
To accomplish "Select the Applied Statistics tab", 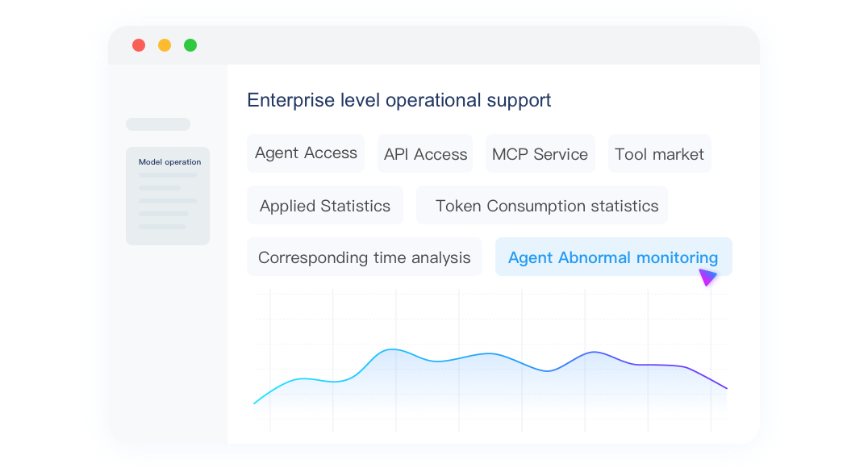I will click(x=324, y=206).
